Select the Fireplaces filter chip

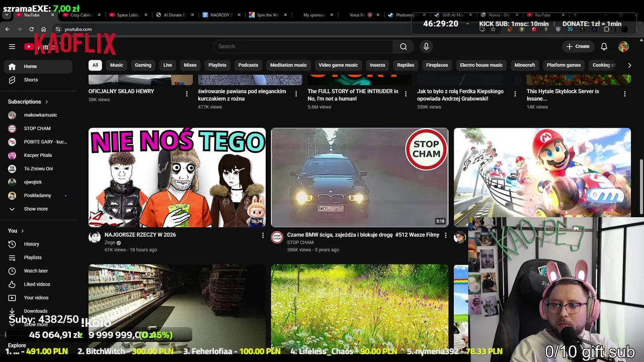[x=437, y=65]
